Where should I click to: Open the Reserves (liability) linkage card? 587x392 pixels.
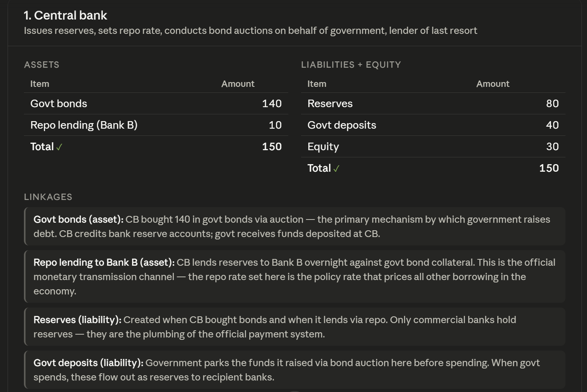[295, 327]
